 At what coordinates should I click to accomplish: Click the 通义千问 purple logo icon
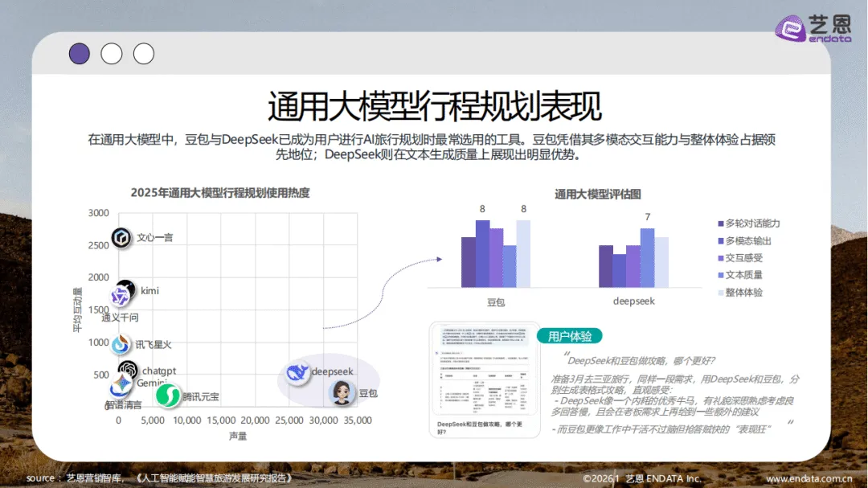click(120, 297)
